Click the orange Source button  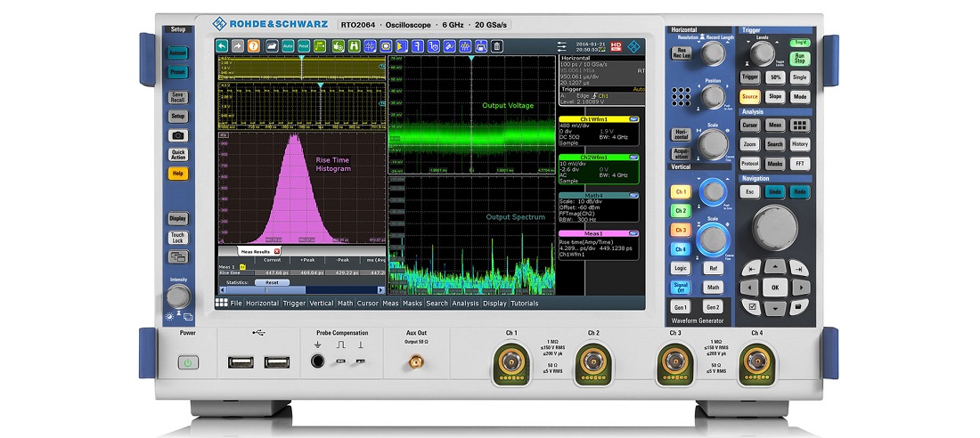pyautogui.click(x=750, y=97)
